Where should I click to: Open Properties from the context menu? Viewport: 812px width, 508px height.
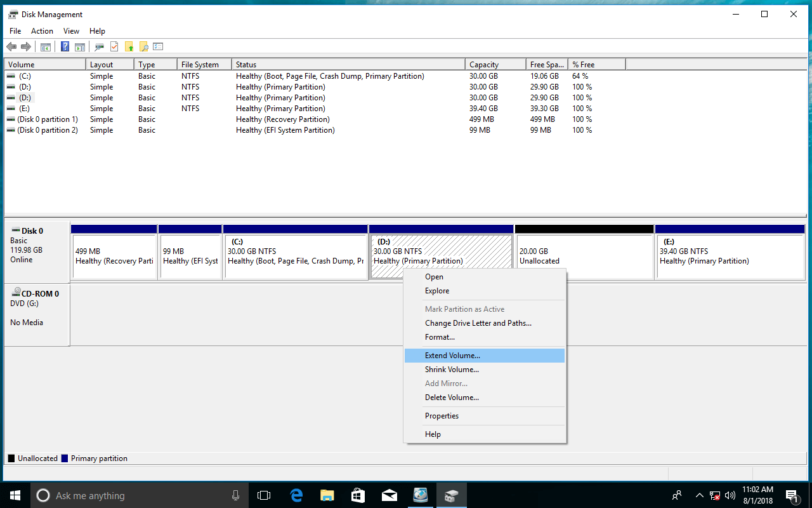coord(442,415)
